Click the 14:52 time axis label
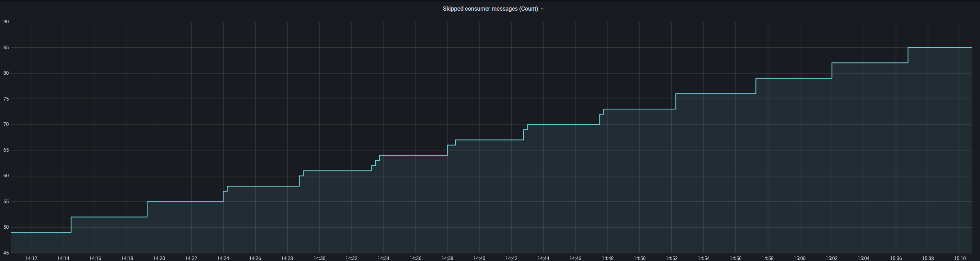The image size is (980, 261). point(671,258)
